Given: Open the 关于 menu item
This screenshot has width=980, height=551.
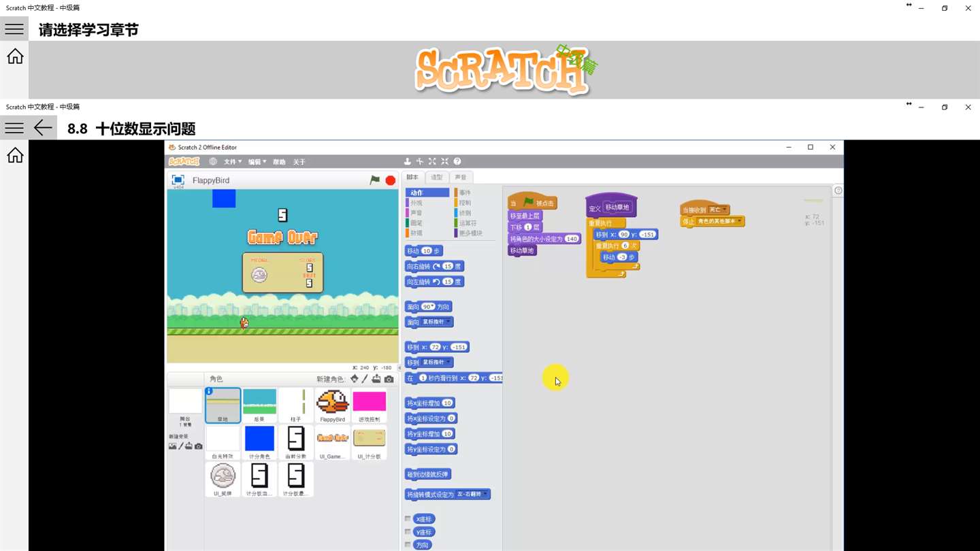Looking at the screenshot, I should (x=299, y=162).
